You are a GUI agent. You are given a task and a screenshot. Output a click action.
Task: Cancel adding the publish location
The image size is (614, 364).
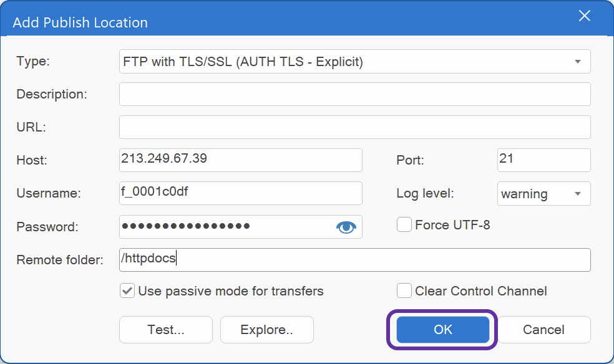click(x=543, y=330)
